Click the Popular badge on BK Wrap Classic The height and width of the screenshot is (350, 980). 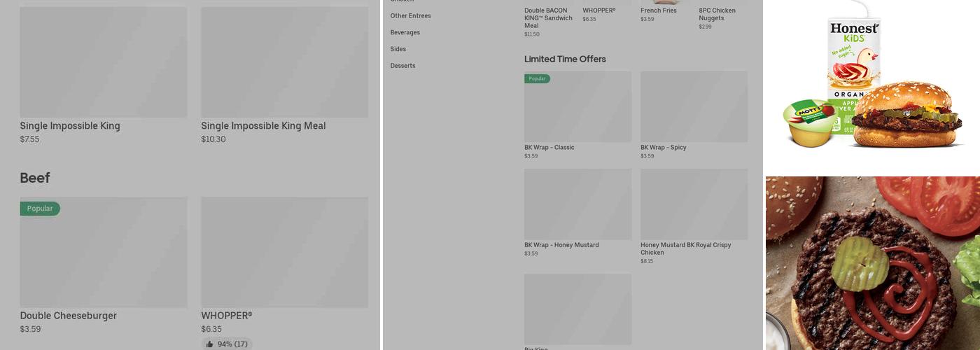tap(537, 78)
